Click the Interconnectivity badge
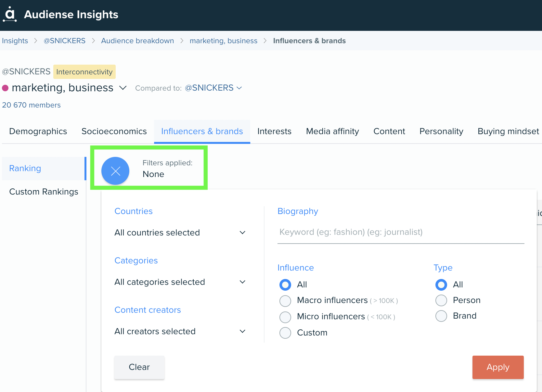The height and width of the screenshot is (392, 542). click(x=84, y=72)
